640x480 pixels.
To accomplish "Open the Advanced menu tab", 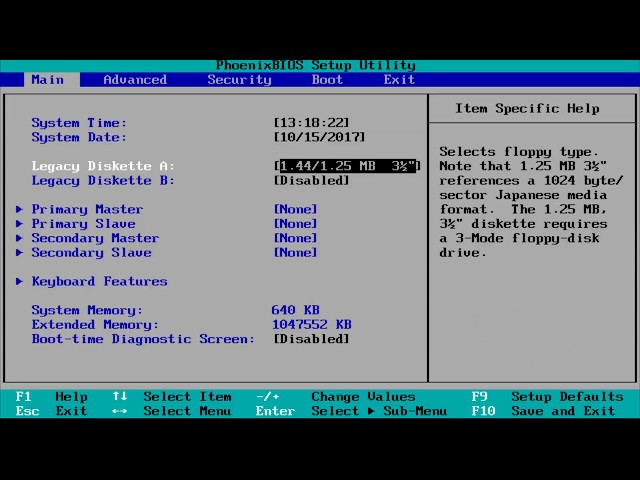I will tap(135, 80).
